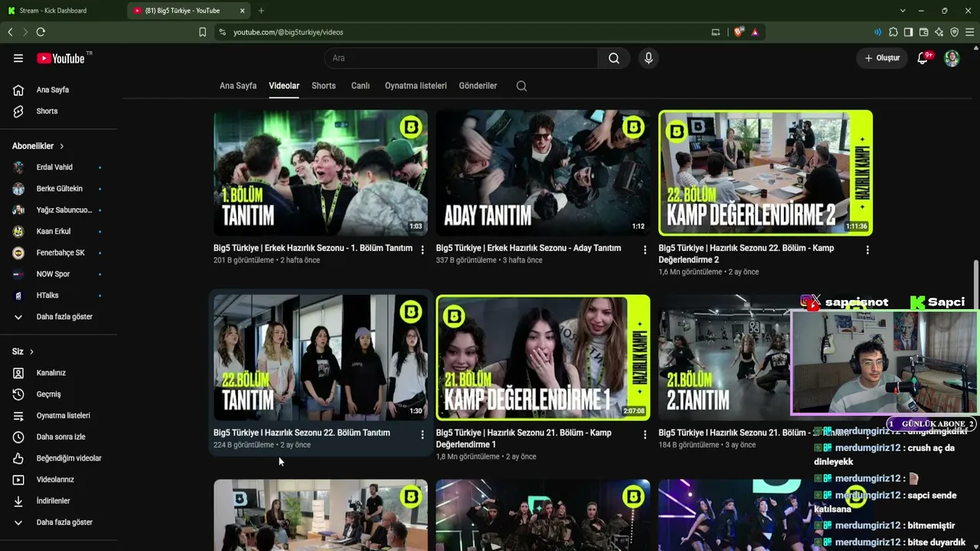Click the search magnifier button beside Ara
Image resolution: width=980 pixels, height=551 pixels.
614,58
